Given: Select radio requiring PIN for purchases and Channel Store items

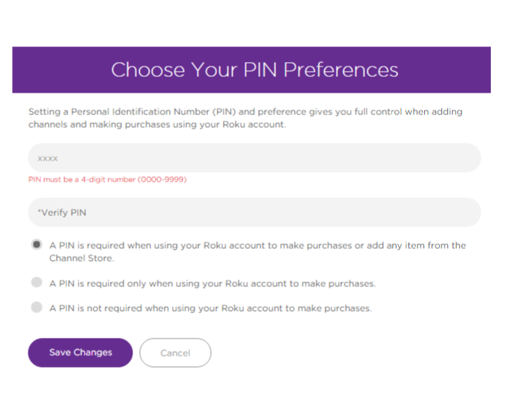Looking at the screenshot, I should pyautogui.click(x=37, y=245).
